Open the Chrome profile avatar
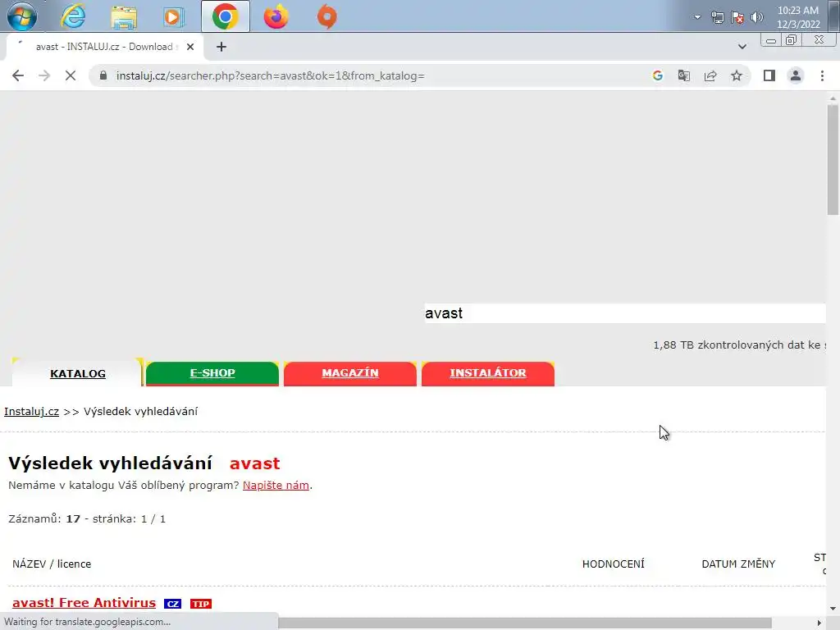 796,75
